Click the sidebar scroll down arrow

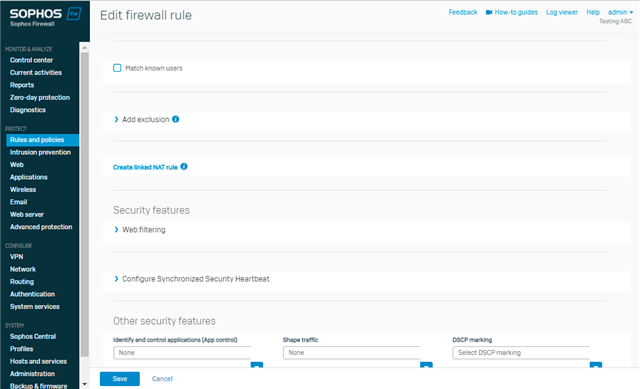84,384
